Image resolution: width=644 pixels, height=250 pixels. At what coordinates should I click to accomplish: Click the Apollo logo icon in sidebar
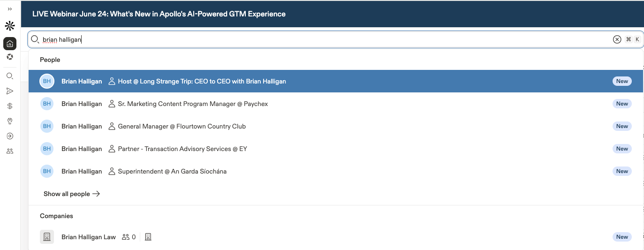coord(10,26)
